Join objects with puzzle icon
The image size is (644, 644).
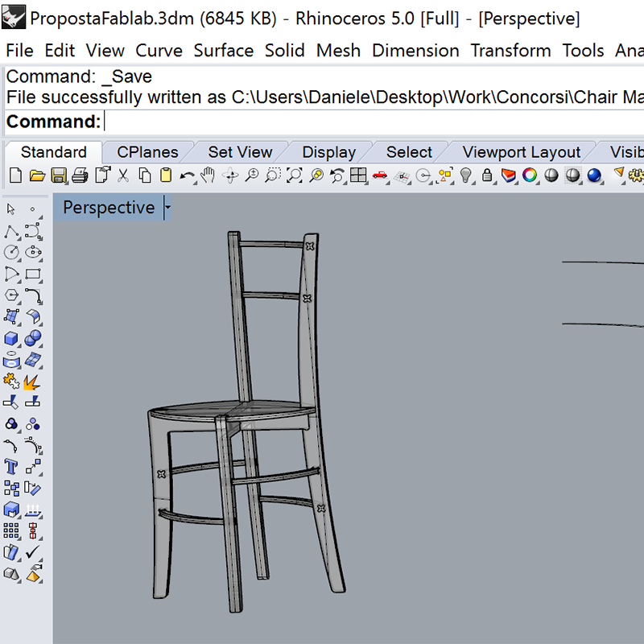[11, 381]
